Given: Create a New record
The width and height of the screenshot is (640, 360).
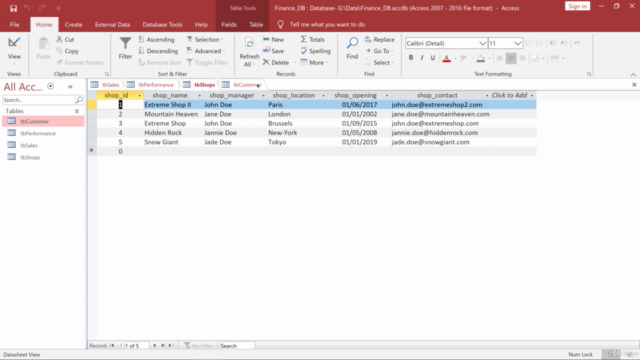Looking at the screenshot, I should (x=273, y=40).
